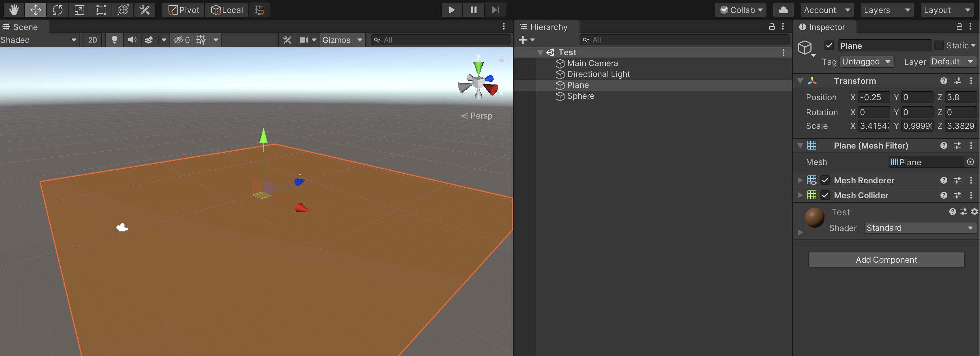Viewport: 980px width, 356px height.
Task: Disable the Mesh Collider checkbox
Action: 825,195
